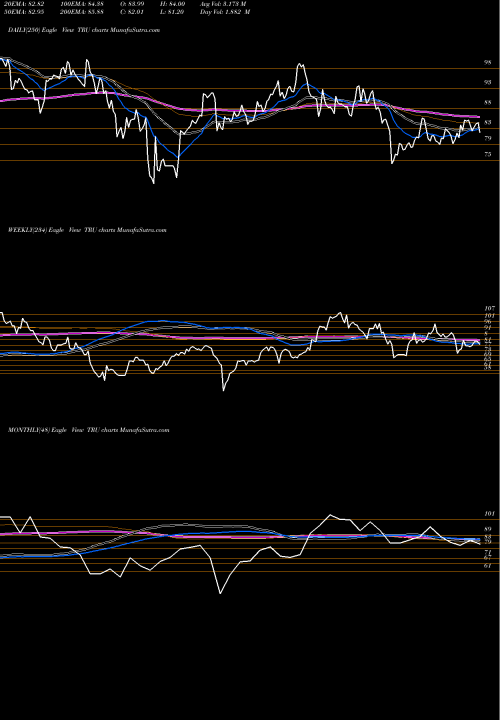Click the 75 price label on daily chart
The image size is (500, 720).
pos(488,155)
